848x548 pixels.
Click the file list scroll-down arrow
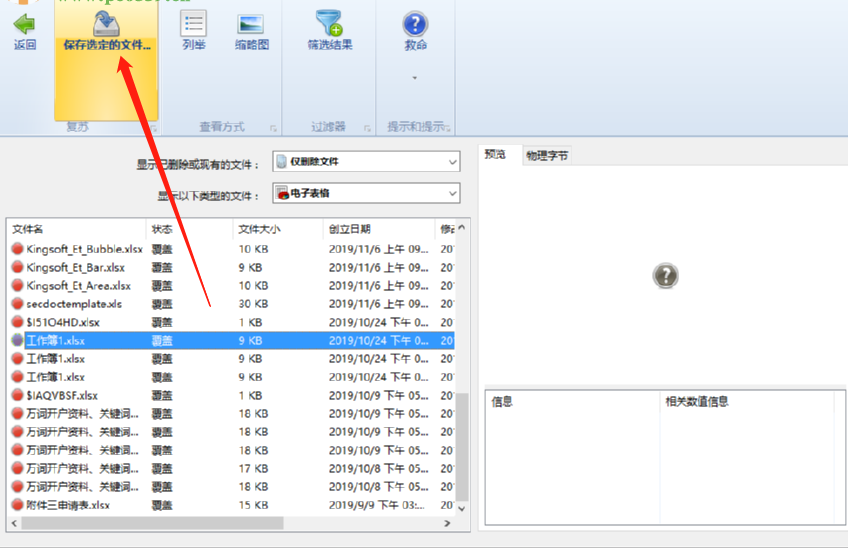click(x=461, y=509)
